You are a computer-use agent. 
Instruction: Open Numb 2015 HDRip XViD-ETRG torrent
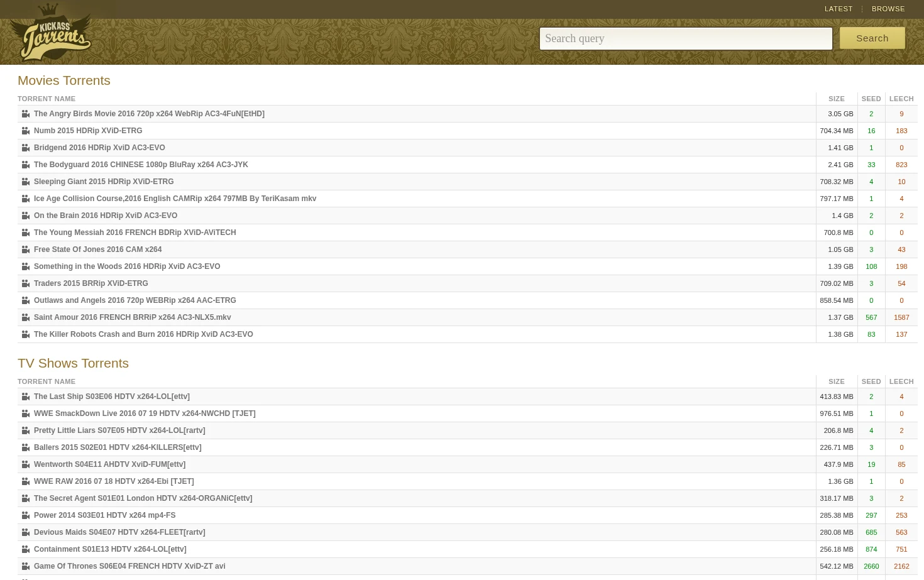coord(88,131)
